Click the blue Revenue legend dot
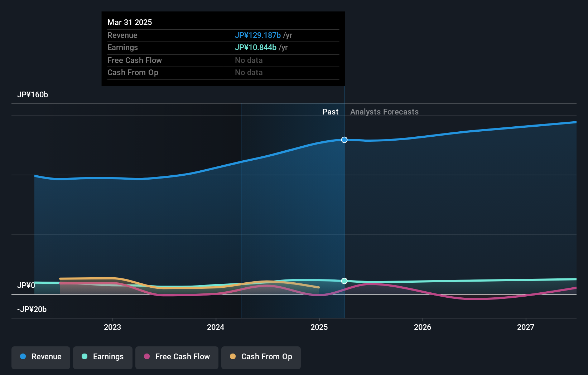The height and width of the screenshot is (375, 588). 23,356
